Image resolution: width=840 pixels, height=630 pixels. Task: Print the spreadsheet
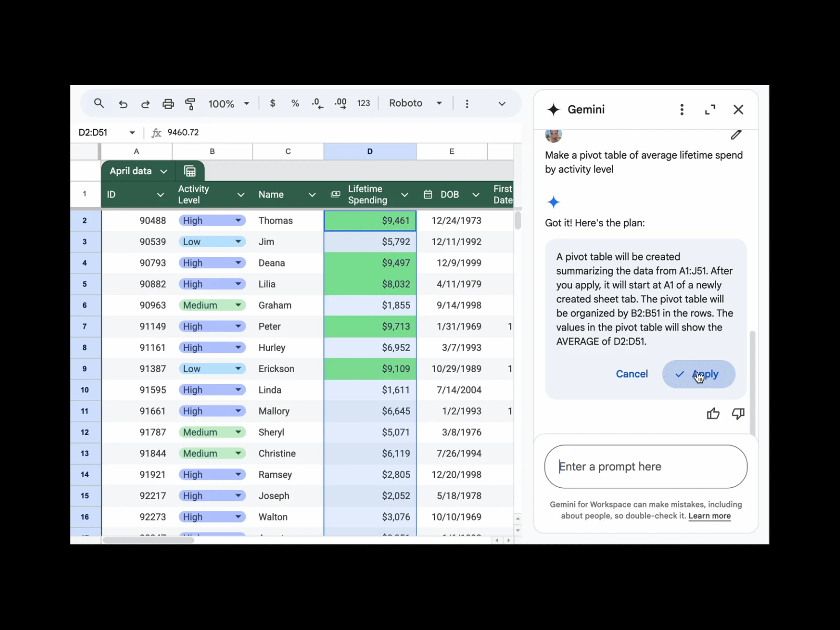(x=168, y=104)
